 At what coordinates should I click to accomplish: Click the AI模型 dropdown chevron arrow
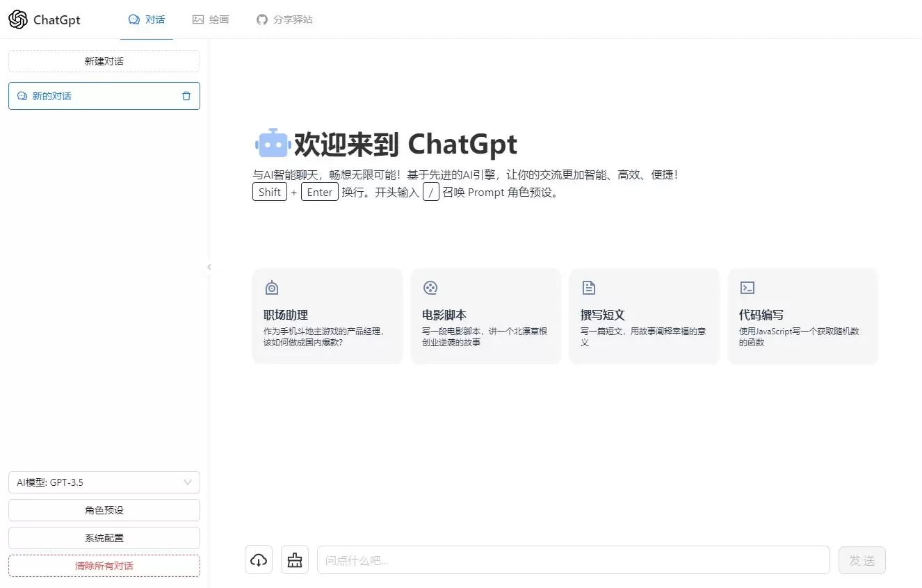tap(188, 482)
